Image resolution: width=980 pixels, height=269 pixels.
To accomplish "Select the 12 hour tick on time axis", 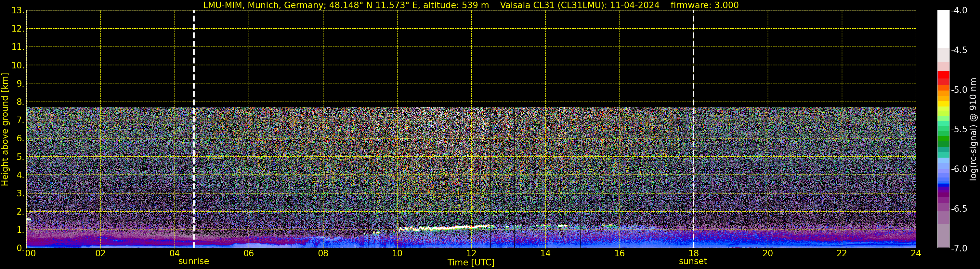I will tap(471, 253).
